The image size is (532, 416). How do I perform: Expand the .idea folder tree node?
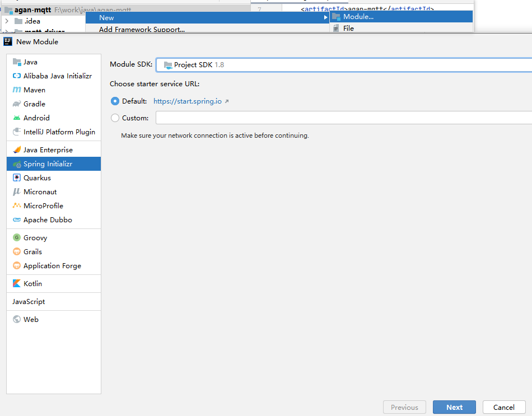(7, 21)
